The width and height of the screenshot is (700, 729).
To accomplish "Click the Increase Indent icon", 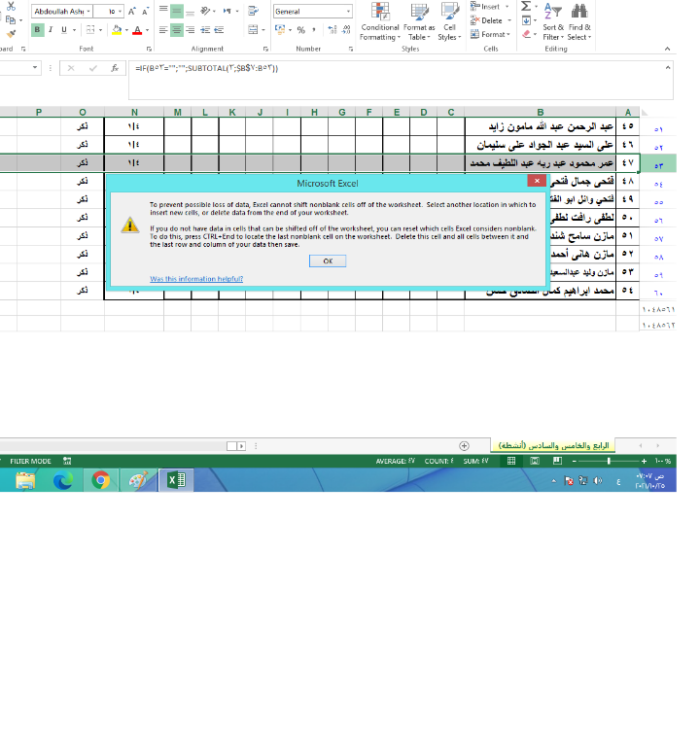I will [219, 30].
